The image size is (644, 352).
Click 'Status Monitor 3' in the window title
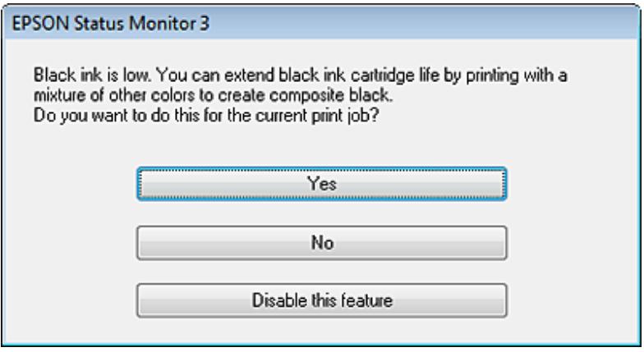tap(141, 23)
